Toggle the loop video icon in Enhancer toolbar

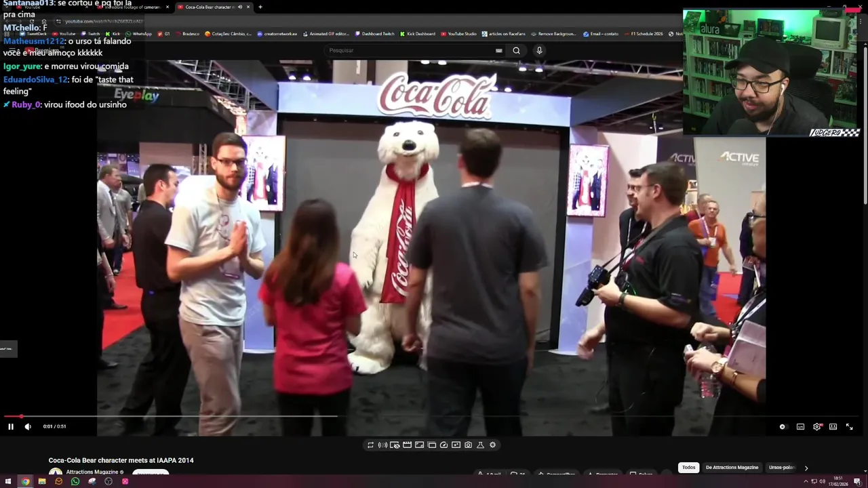[370, 445]
